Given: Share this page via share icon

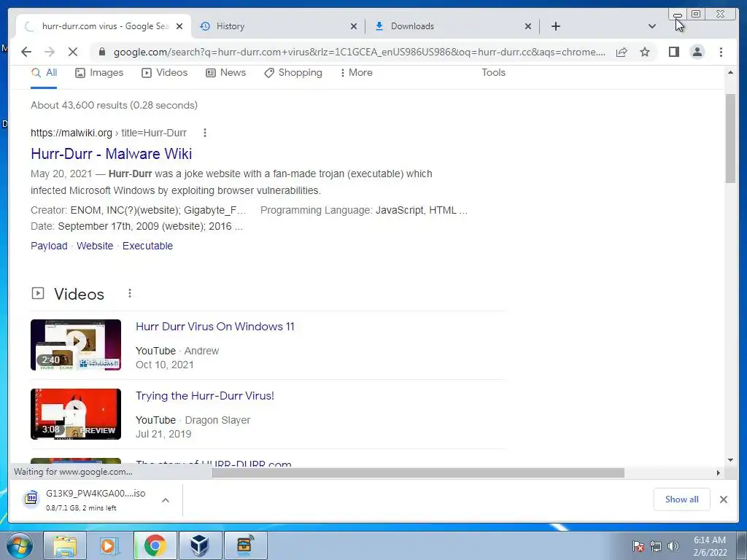Looking at the screenshot, I should click(x=622, y=52).
